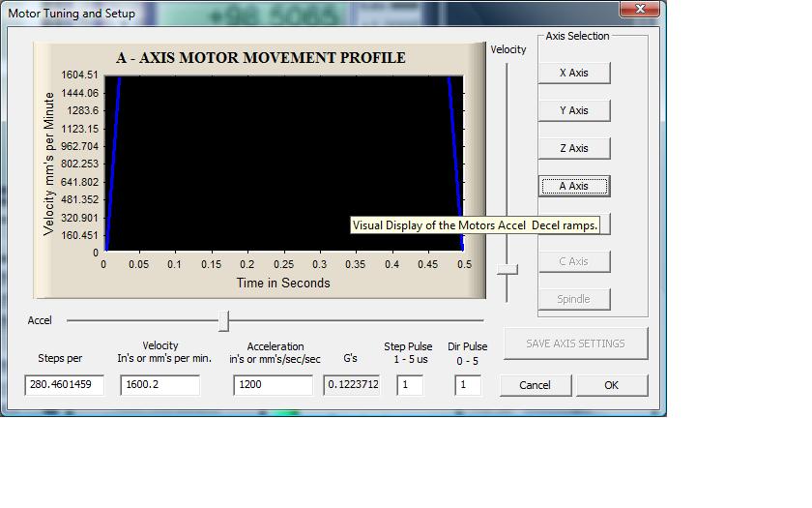This screenshot has width=812, height=508.
Task: Click the greyed-out C Axis button
Action: pos(573,261)
